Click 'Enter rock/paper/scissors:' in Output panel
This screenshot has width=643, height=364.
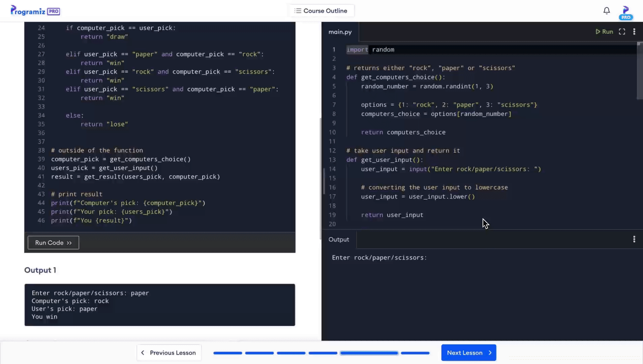coord(379,257)
